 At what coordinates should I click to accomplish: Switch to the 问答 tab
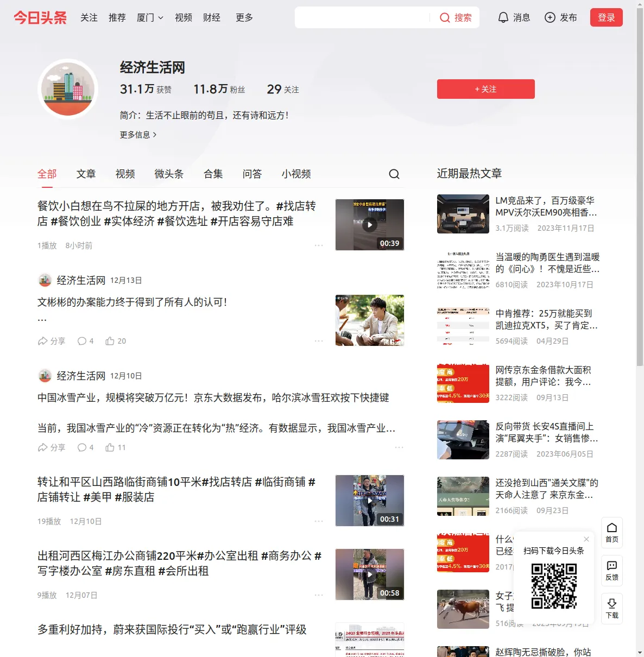click(x=252, y=174)
